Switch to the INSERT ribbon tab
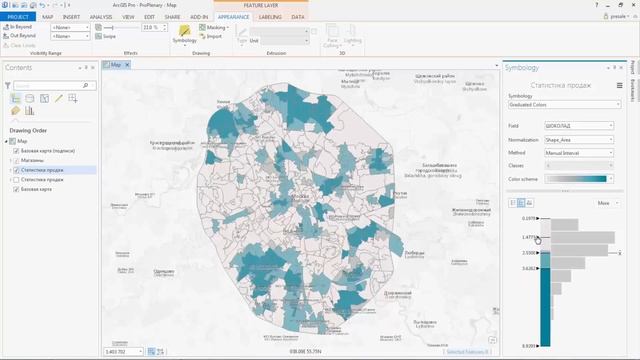This screenshot has width=640, height=360. 71,17
